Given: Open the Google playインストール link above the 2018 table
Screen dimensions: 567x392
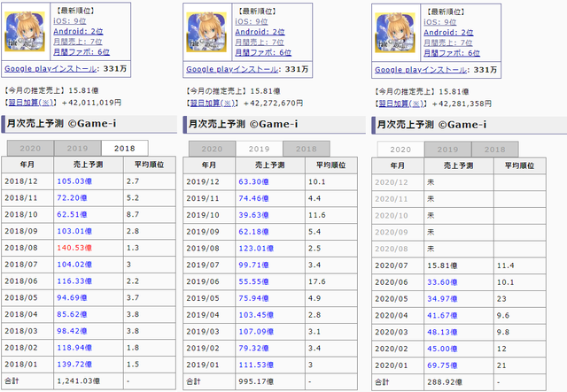Looking at the screenshot, I should coord(50,69).
